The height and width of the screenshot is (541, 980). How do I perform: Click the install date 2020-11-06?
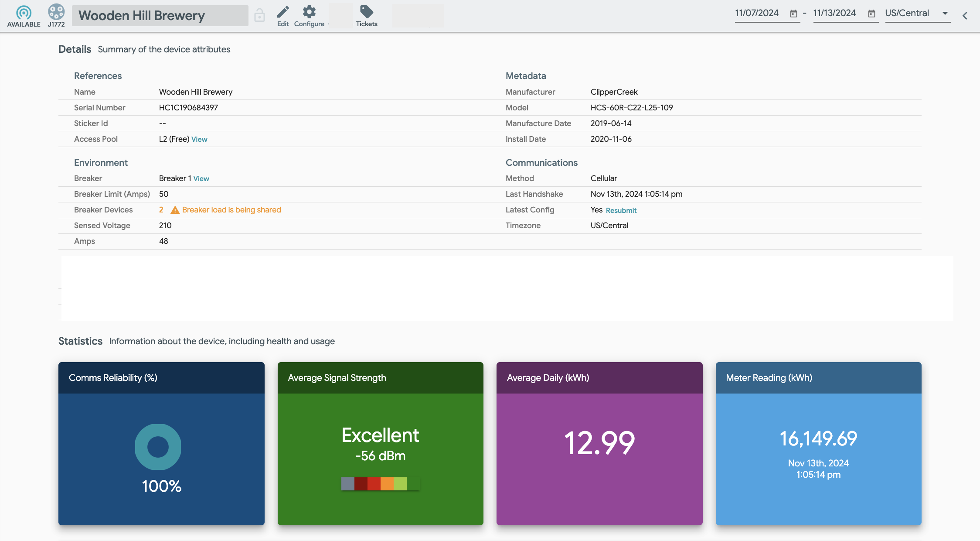coord(611,139)
